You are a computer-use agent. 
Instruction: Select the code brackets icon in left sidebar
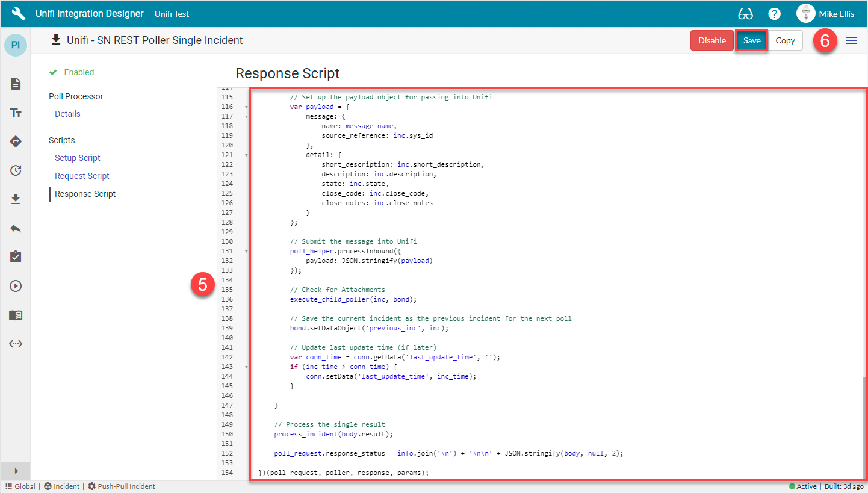pos(15,344)
